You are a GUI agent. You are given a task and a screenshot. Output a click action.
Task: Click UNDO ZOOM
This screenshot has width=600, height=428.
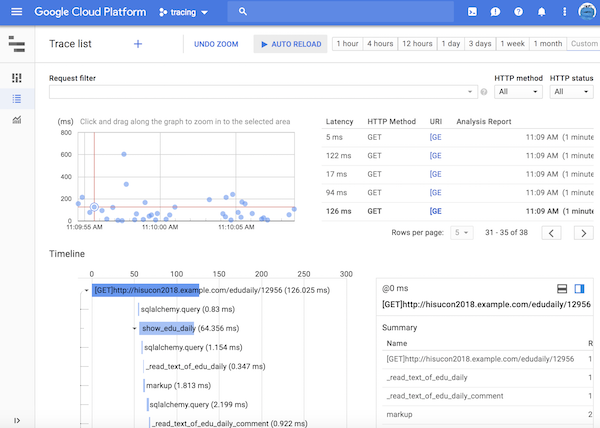click(x=216, y=44)
